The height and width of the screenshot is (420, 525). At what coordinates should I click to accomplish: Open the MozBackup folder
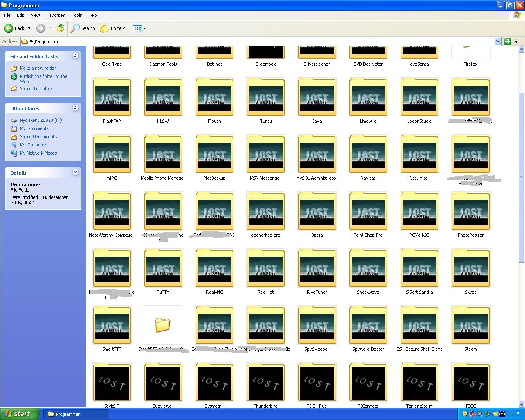[214, 154]
